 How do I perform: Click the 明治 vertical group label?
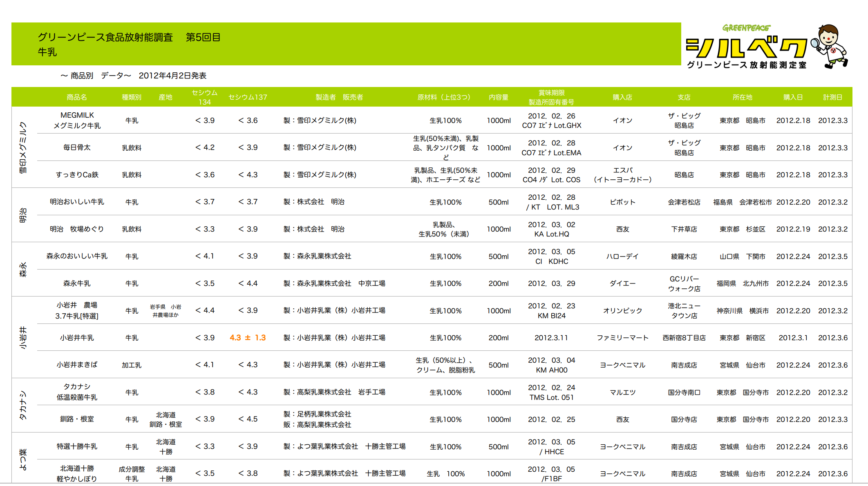[x=23, y=215]
